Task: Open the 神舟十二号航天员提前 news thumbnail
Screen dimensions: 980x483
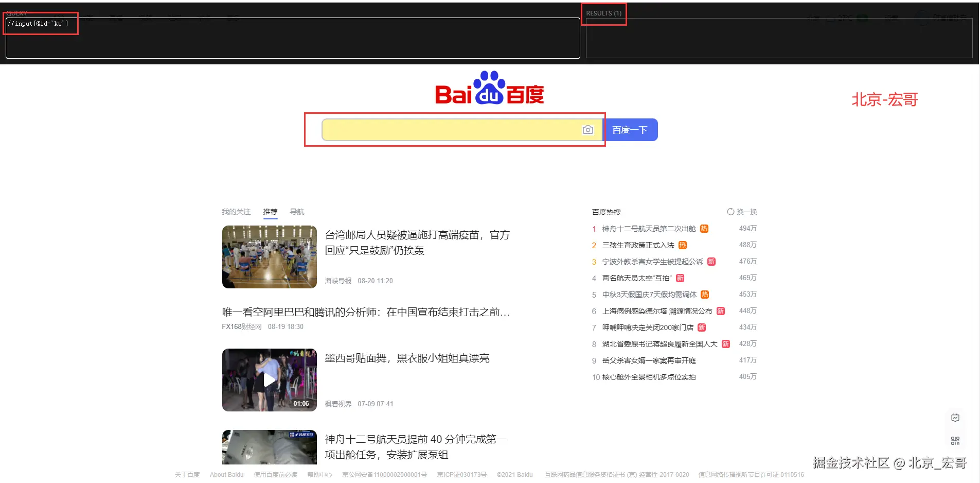Action: point(270,447)
